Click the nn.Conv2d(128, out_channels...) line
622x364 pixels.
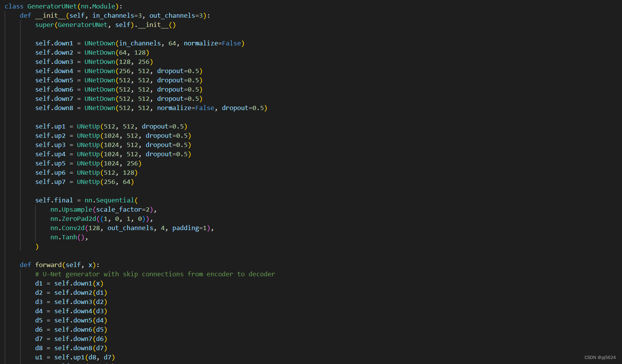pyautogui.click(x=132, y=228)
